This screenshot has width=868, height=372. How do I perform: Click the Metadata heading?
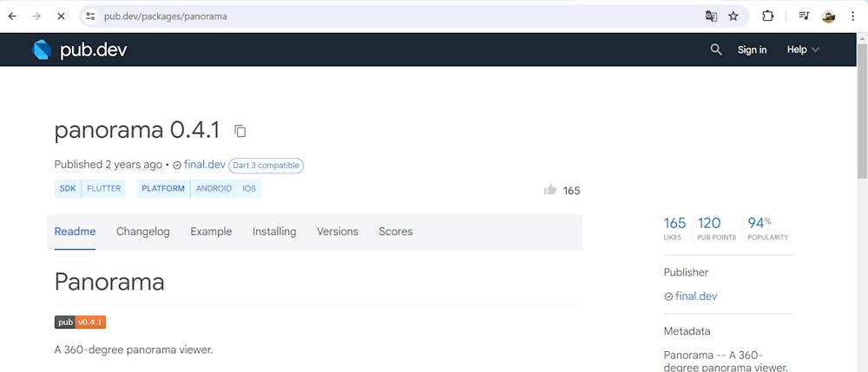click(687, 331)
